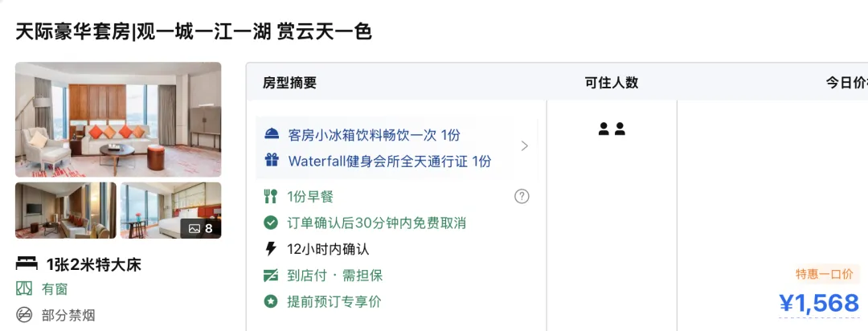This screenshot has height=331, width=868.
Task: Click the pay-at-hotel card icon
Action: click(x=271, y=276)
